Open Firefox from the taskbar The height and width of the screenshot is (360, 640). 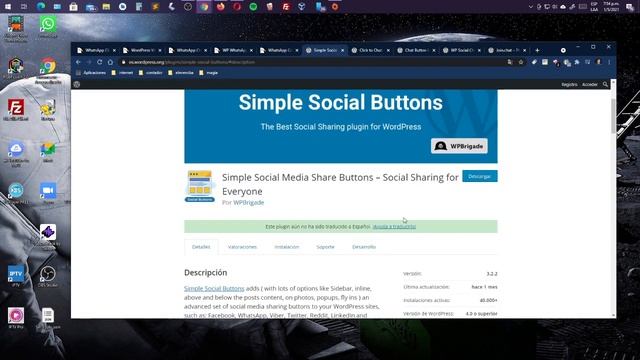220,7
